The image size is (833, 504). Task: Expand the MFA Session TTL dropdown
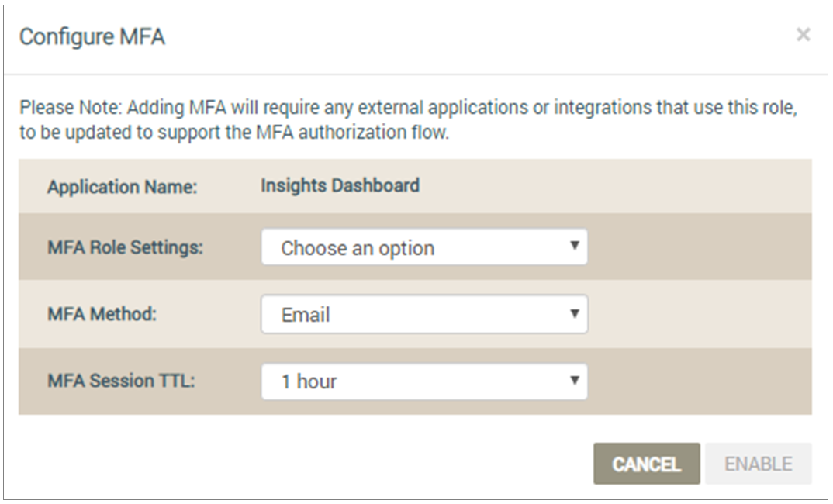424,381
